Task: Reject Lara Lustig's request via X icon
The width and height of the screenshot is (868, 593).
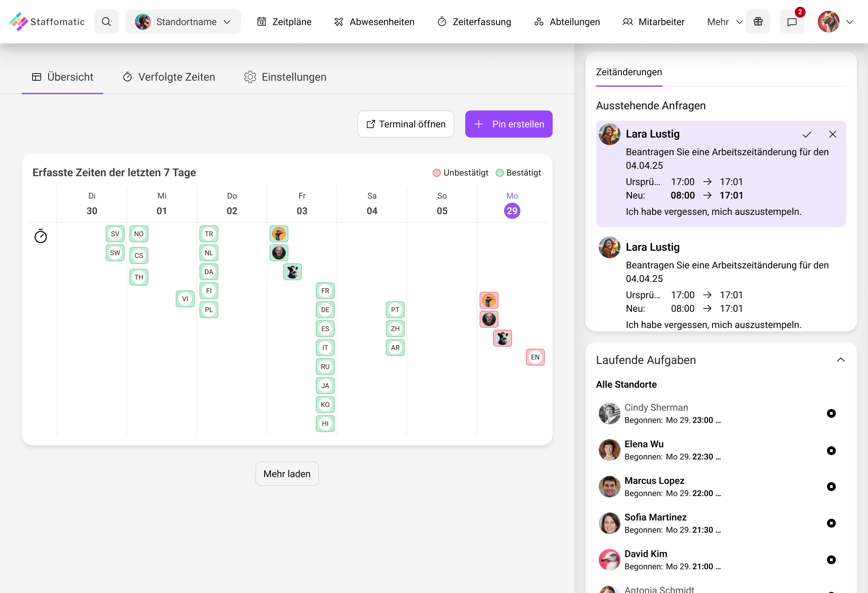Action: [832, 134]
